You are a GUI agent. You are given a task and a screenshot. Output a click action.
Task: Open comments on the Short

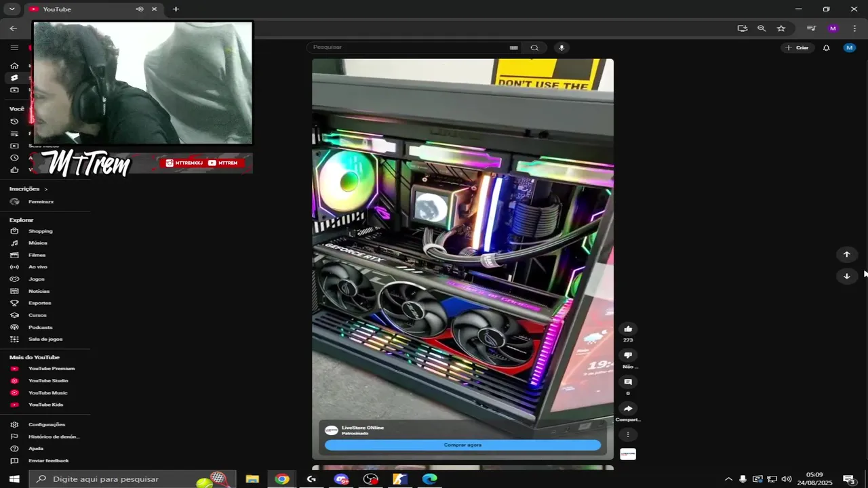tap(628, 382)
